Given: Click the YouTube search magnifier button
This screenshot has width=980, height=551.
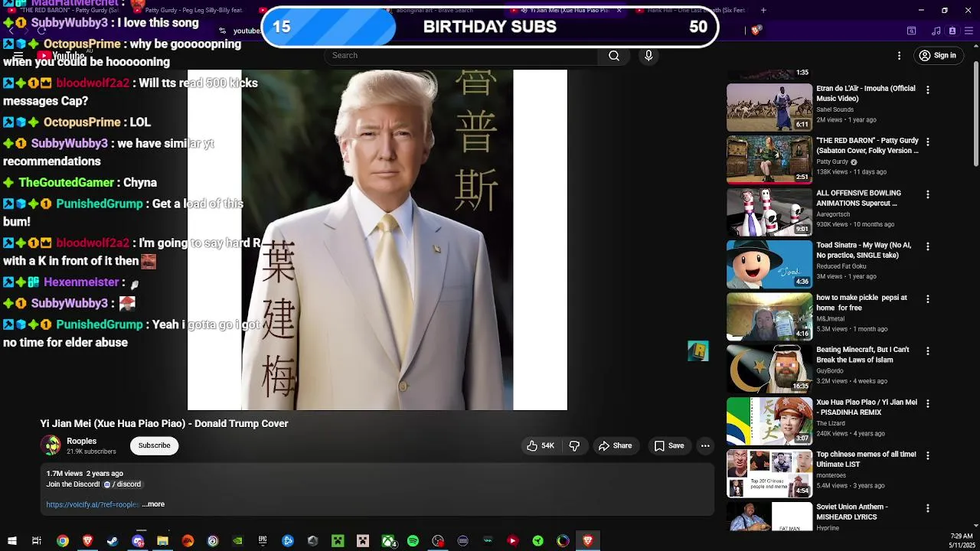Looking at the screenshot, I should [x=613, y=56].
